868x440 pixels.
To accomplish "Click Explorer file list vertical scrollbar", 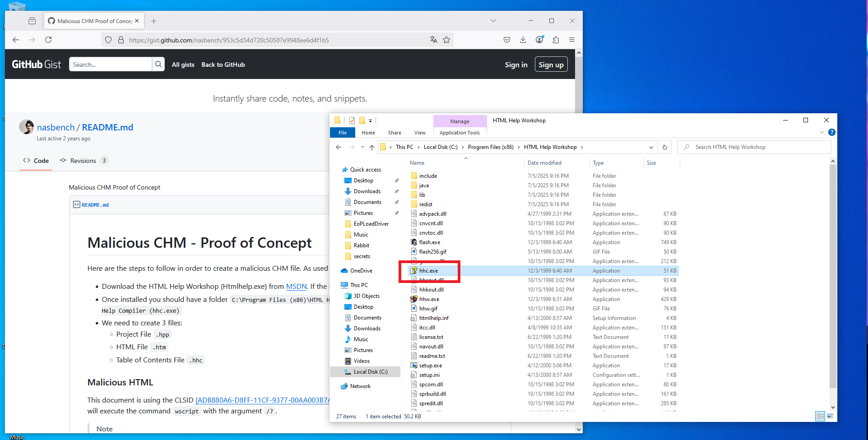I will (833, 276).
